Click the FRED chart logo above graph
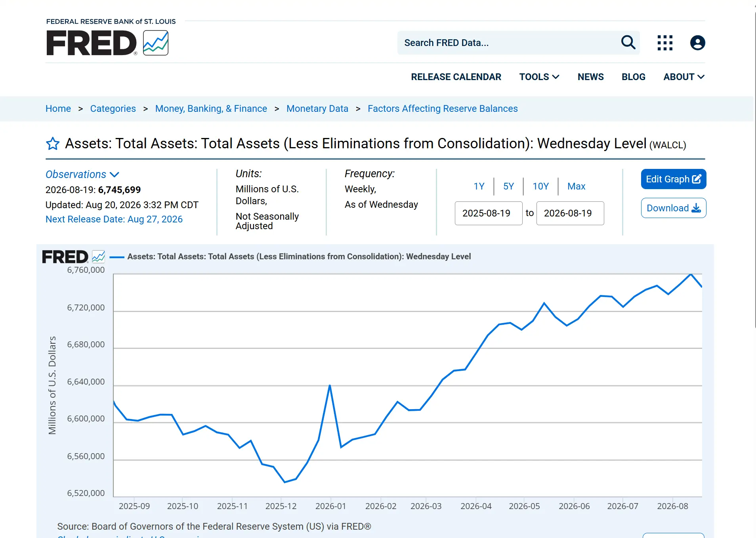 click(x=74, y=257)
